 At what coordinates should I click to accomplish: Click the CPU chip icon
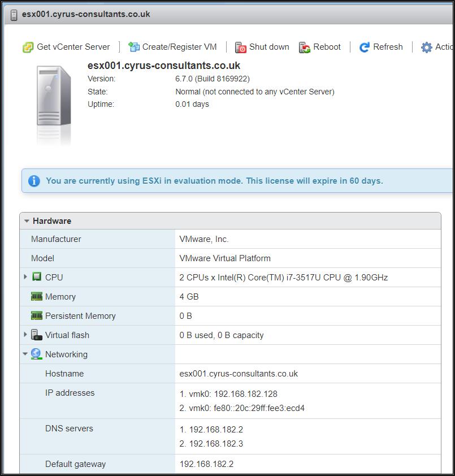(x=37, y=277)
